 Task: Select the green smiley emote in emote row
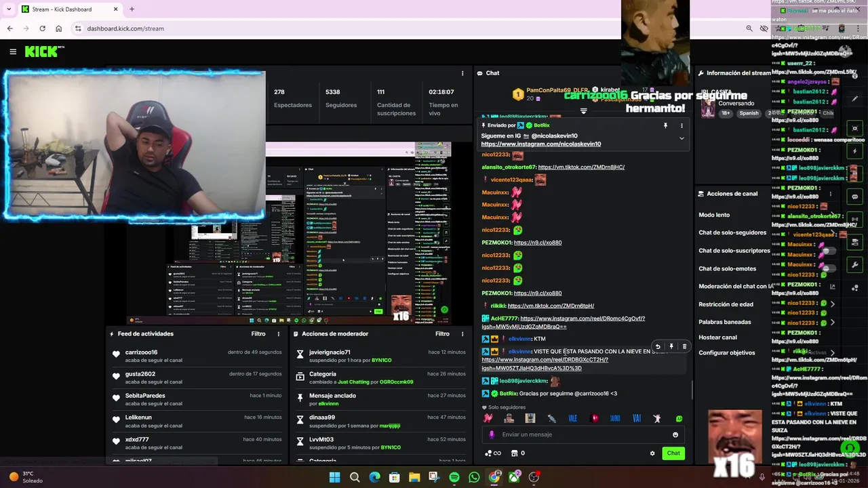679,418
